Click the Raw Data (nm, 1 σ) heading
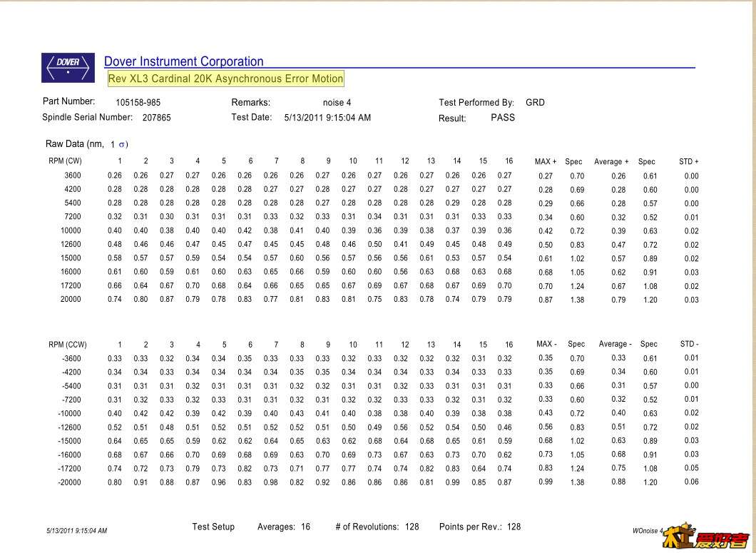 pos(87,144)
